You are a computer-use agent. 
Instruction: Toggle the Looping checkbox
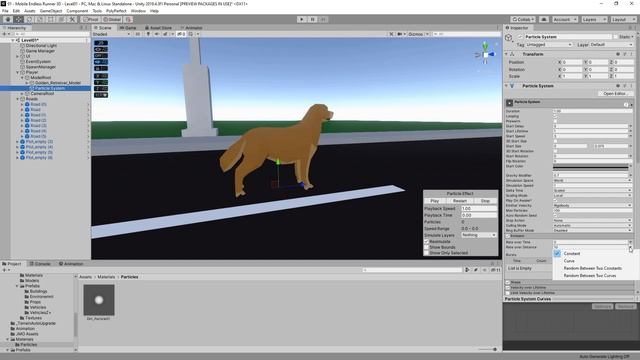(x=555, y=116)
